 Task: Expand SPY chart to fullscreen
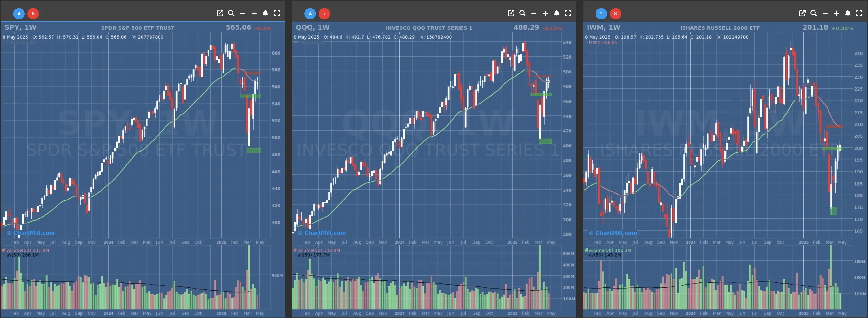tap(277, 13)
